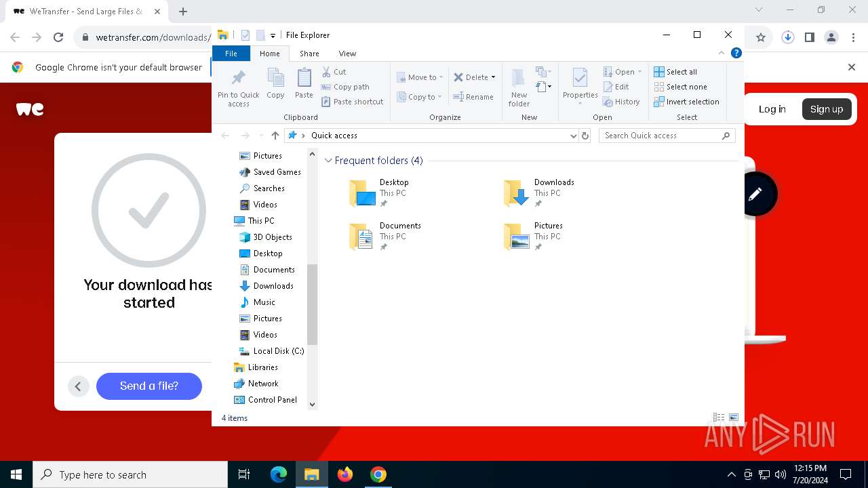
Task: Open Firefox from taskbar
Action: [345, 474]
